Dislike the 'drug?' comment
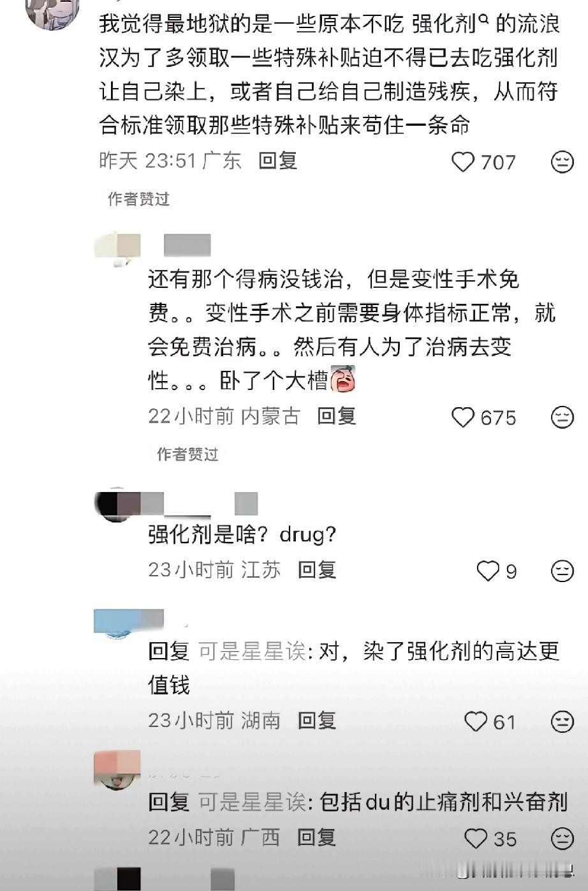 point(562,571)
